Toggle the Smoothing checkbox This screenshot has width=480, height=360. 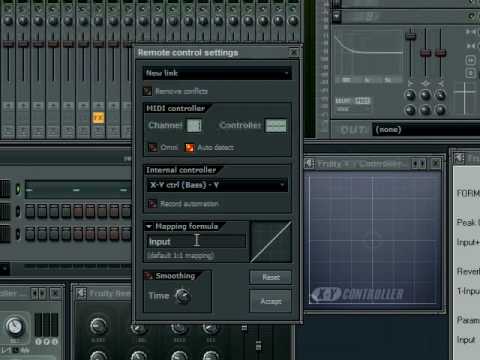(x=149, y=276)
